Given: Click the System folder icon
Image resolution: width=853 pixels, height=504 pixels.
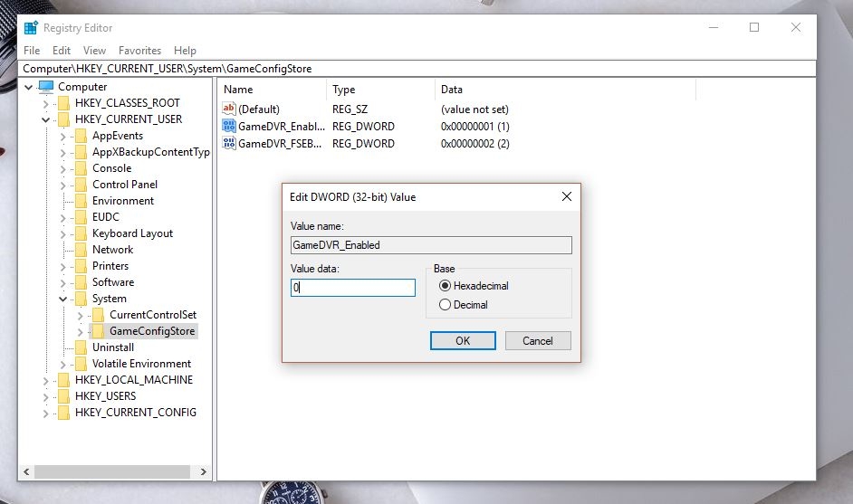Looking at the screenshot, I should [x=81, y=299].
